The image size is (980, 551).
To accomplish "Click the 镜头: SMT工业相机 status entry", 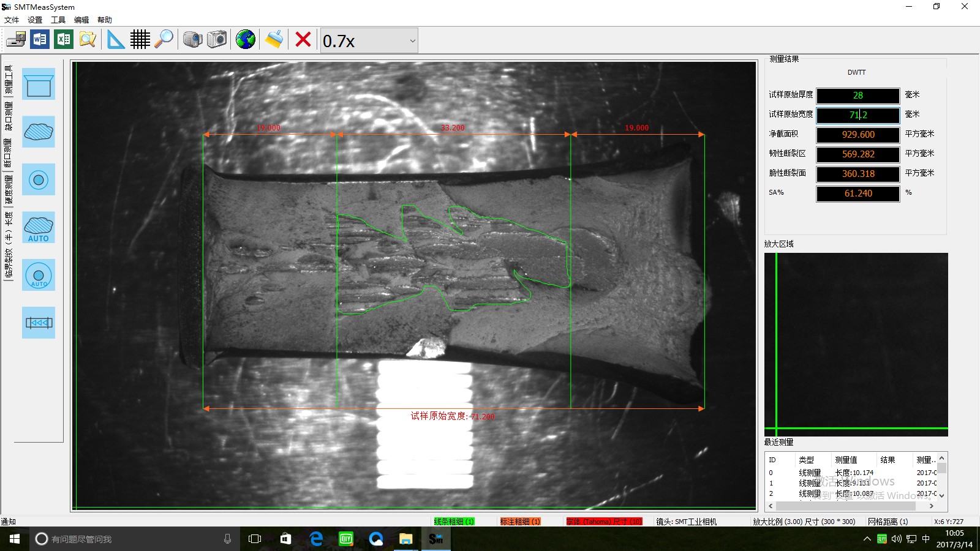I will click(x=686, y=522).
